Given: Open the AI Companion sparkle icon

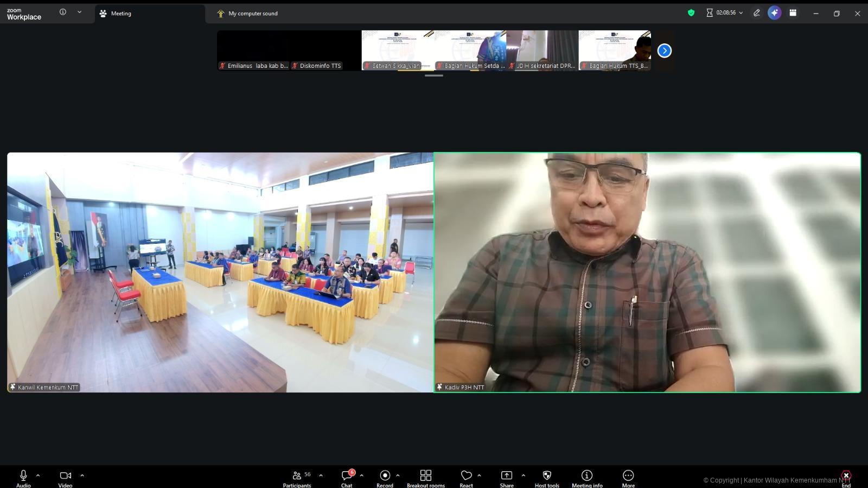Looking at the screenshot, I should [x=774, y=13].
